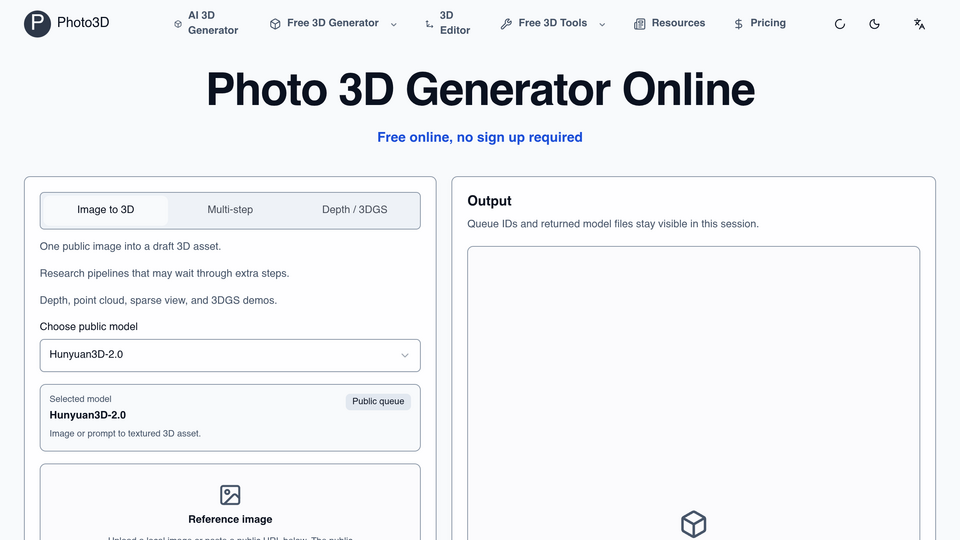
Task: Click the Reference image upload label
Action: (x=230, y=519)
